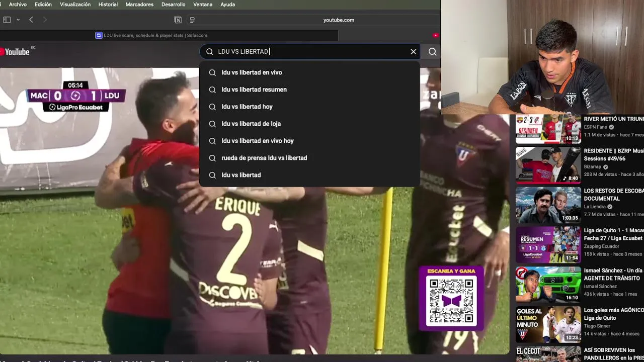
Task: Open the Marcadores menu
Action: (x=139, y=5)
